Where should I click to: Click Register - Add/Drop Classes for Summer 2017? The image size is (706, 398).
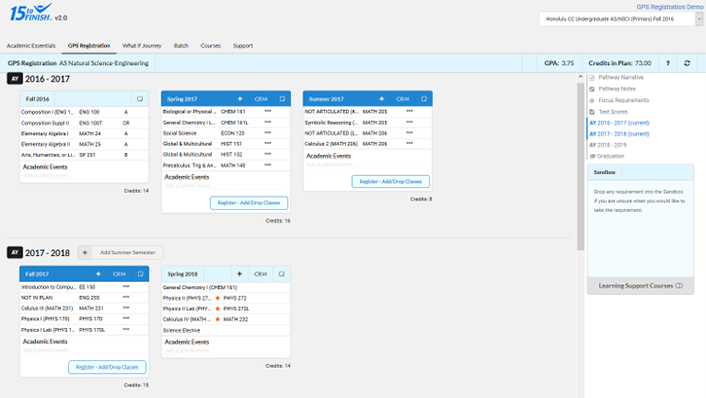point(390,181)
